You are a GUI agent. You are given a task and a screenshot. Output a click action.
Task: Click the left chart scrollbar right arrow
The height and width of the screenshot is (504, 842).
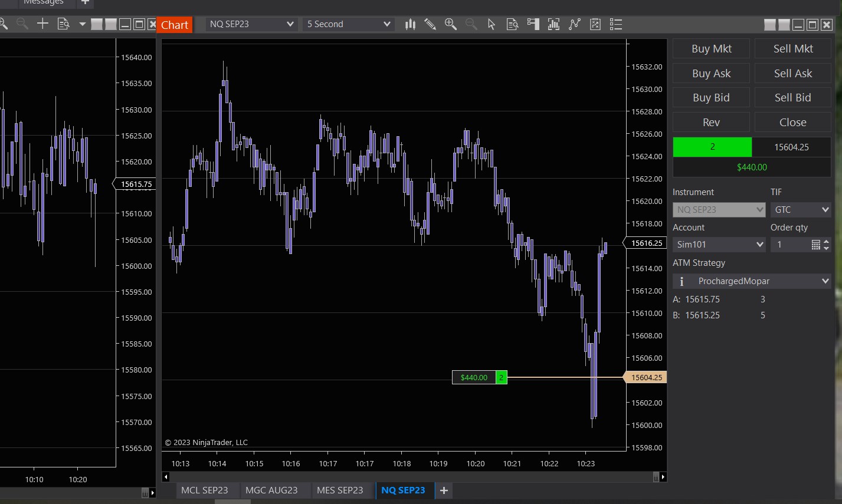pyautogui.click(x=152, y=493)
